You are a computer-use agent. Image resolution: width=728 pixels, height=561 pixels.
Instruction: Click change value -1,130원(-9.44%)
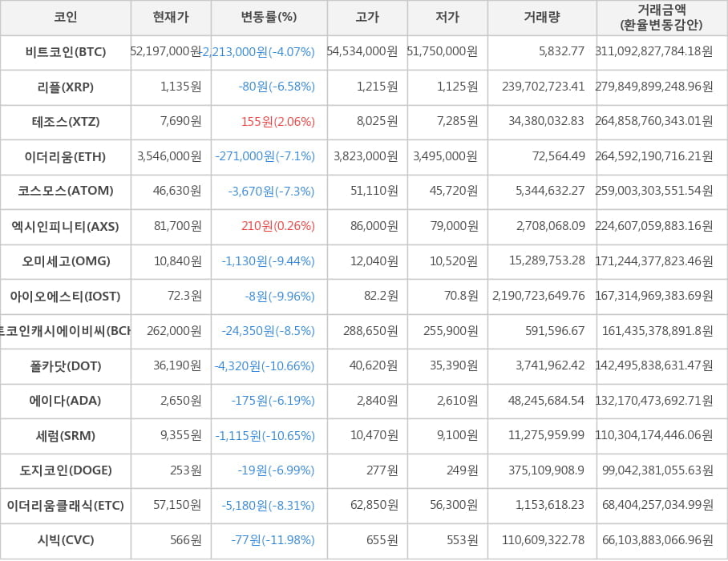[269, 260]
